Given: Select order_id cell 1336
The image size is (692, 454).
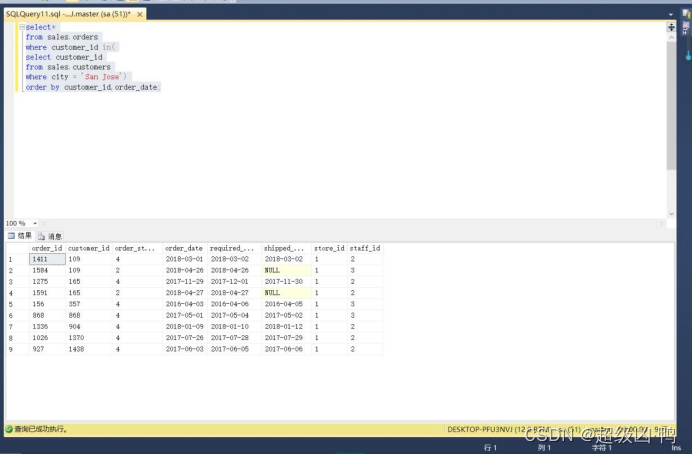Looking at the screenshot, I should [x=47, y=326].
